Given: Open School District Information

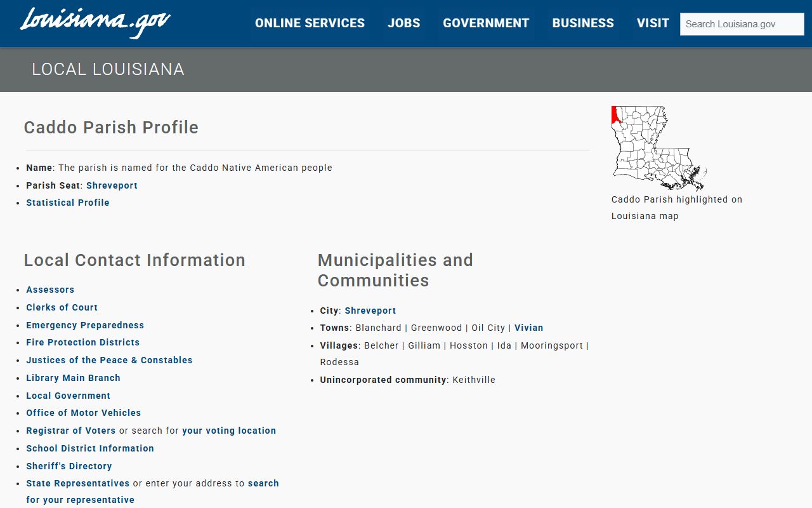Looking at the screenshot, I should [90, 448].
